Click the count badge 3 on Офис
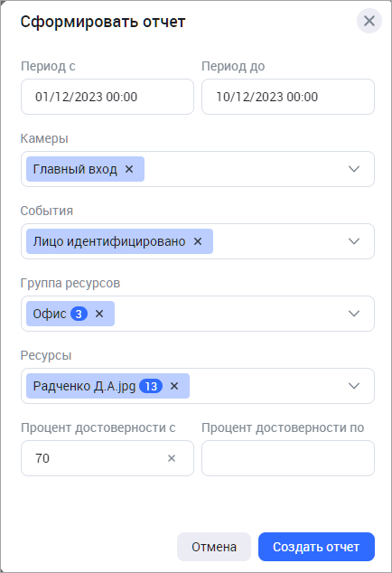Image resolution: width=392 pixels, height=573 pixels. (79, 314)
